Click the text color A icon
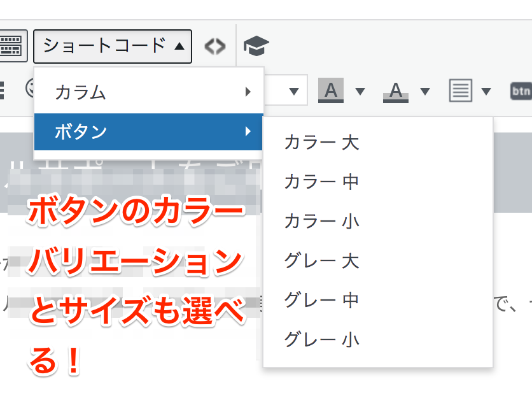Image resolution: width=532 pixels, height=400 pixels. tap(396, 91)
